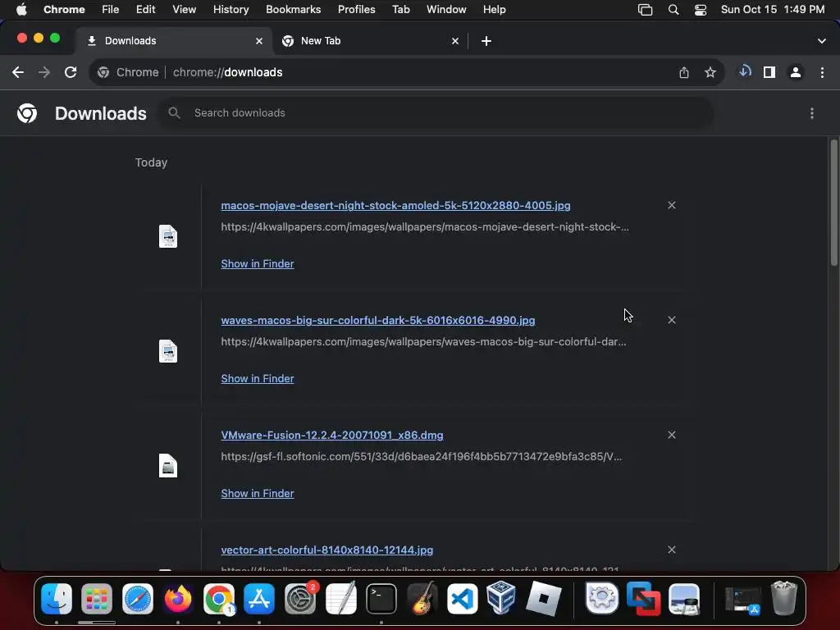
Task: Open the View menu
Action: [184, 10]
